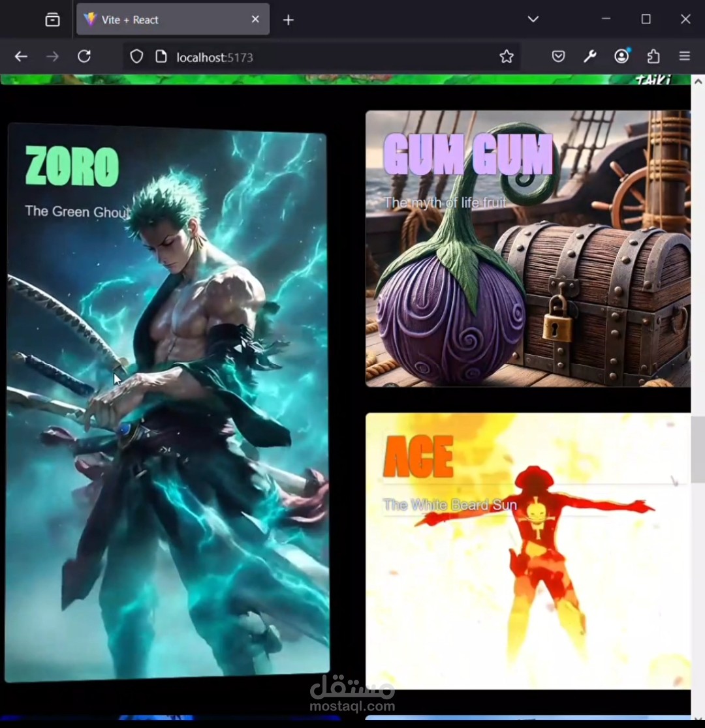
Task: Click "The Green Ghoul" subtitle
Action: (x=76, y=212)
